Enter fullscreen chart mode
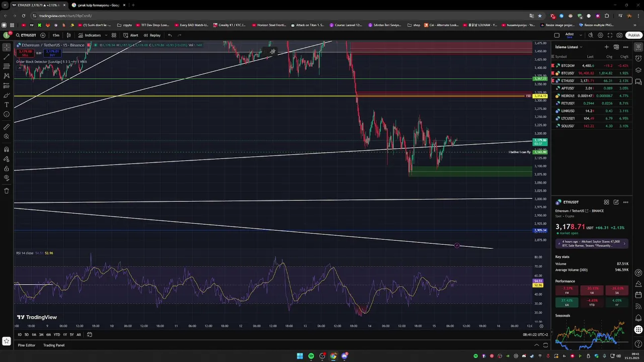The width and height of the screenshot is (644, 362). click(610, 35)
